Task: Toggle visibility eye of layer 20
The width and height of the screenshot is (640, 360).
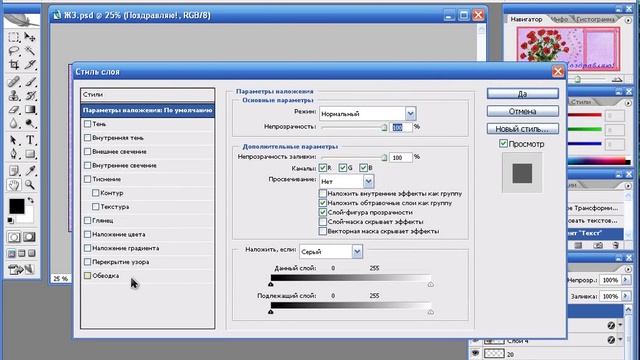Action: click(475, 353)
